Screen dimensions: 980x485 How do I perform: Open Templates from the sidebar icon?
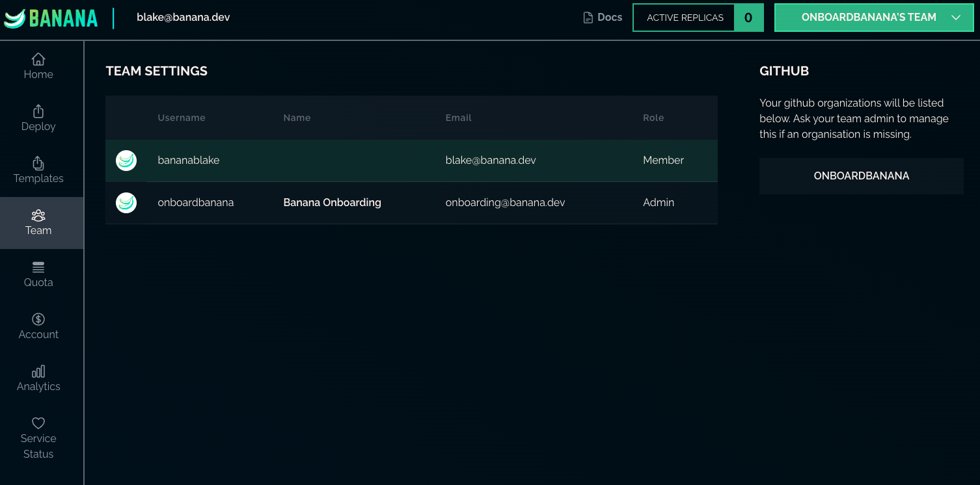[38, 163]
